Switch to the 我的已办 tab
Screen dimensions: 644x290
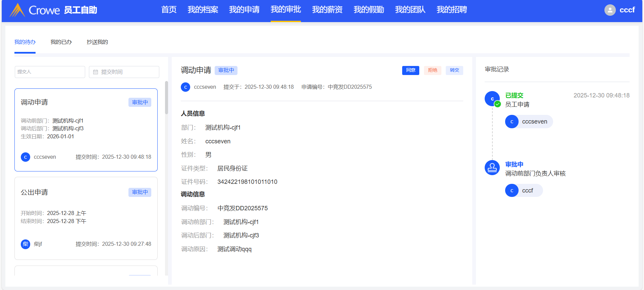coord(61,42)
